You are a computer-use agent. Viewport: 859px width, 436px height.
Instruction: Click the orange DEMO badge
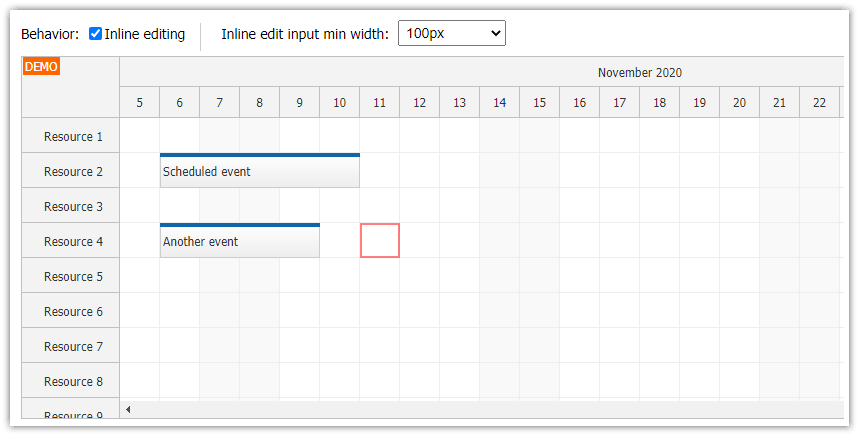tap(41, 67)
